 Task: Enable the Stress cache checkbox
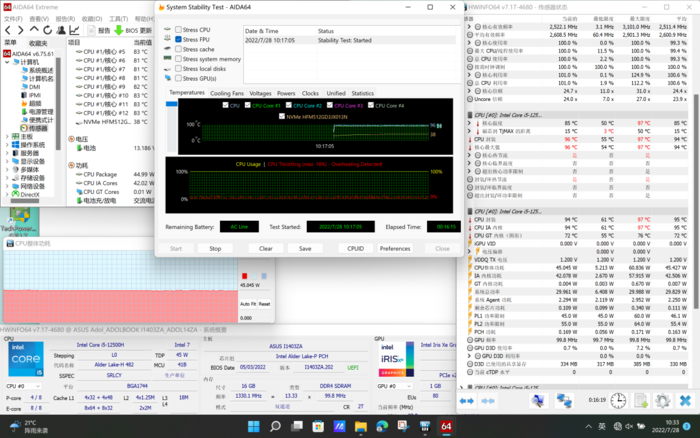point(179,49)
